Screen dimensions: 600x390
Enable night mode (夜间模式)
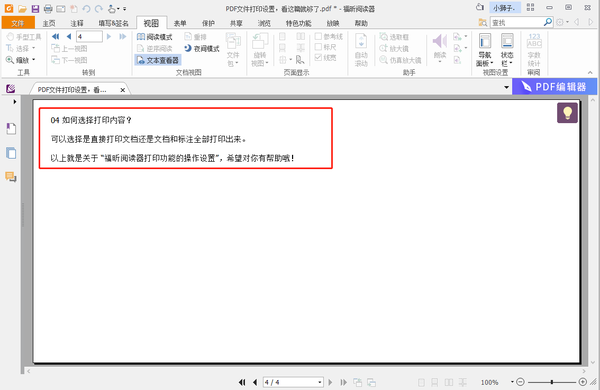201,49
